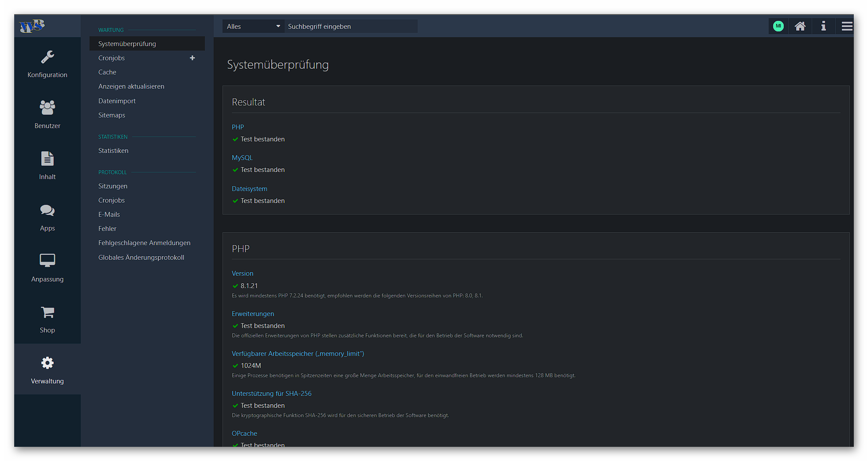
Task: Open the 'Alles' search filter dropdown
Action: tap(253, 27)
